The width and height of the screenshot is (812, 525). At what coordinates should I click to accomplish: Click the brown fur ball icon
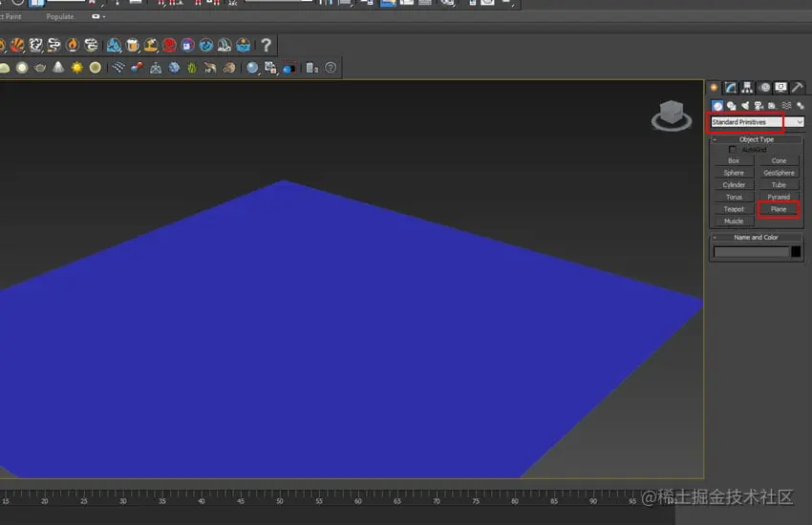pos(229,68)
